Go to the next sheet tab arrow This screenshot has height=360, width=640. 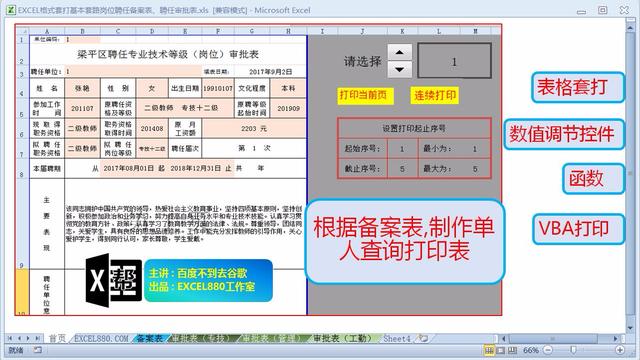29,338
